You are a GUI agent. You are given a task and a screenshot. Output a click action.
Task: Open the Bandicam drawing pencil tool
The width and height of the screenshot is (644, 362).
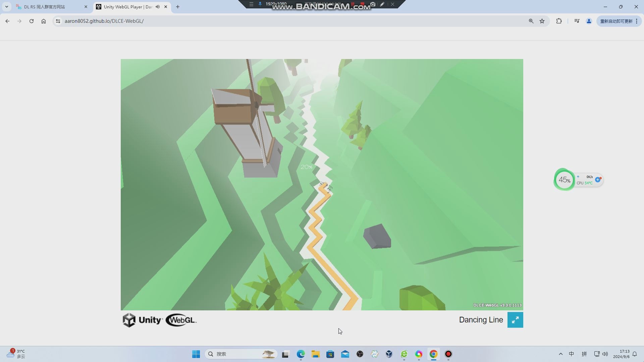382,4
